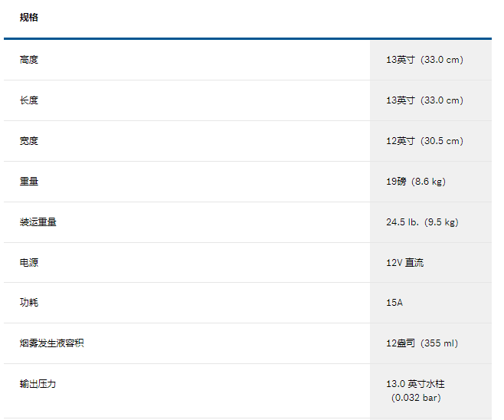Select the 装运重量 row label
This screenshot has width=504, height=420.
(x=38, y=222)
